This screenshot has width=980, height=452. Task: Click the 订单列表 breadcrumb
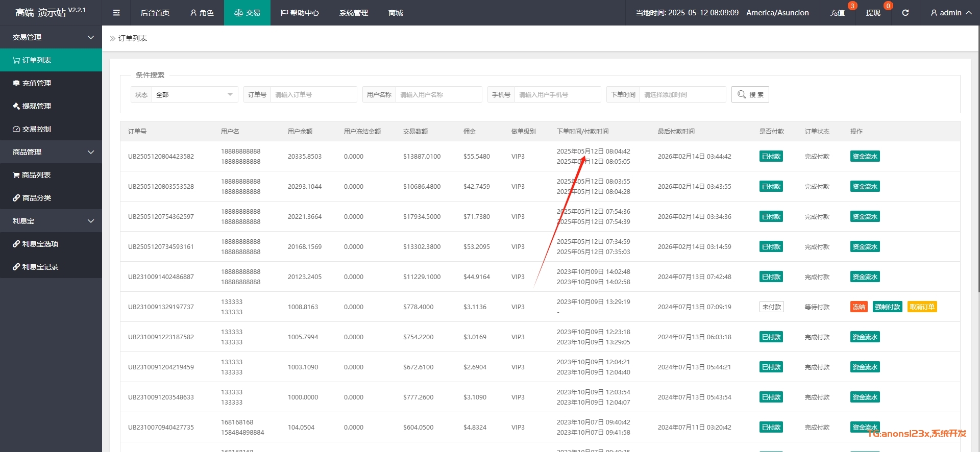coord(133,38)
